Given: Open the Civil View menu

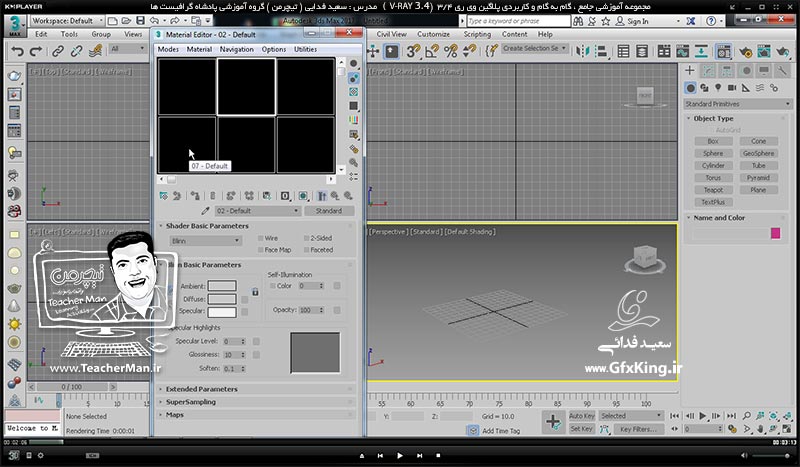Looking at the screenshot, I should 391,34.
